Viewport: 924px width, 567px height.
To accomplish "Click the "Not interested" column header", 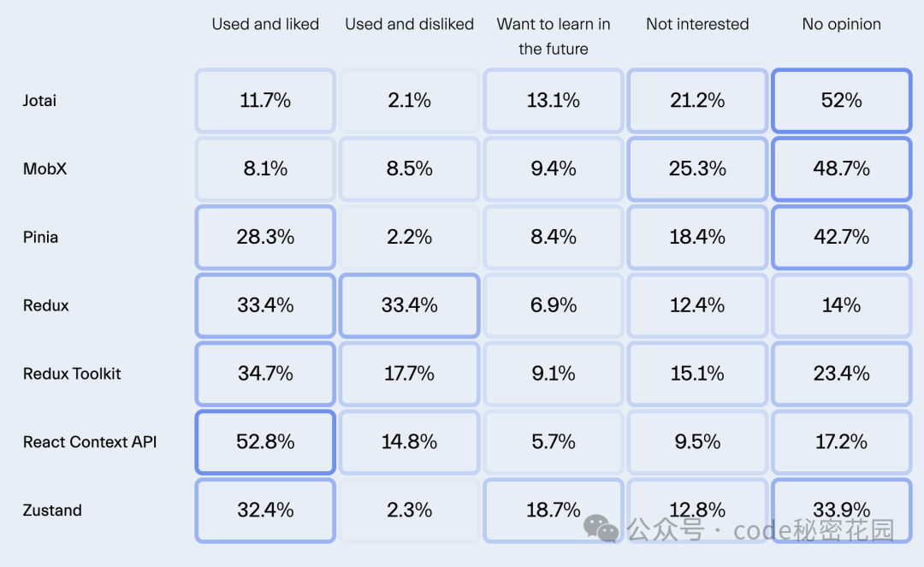I will click(x=697, y=25).
